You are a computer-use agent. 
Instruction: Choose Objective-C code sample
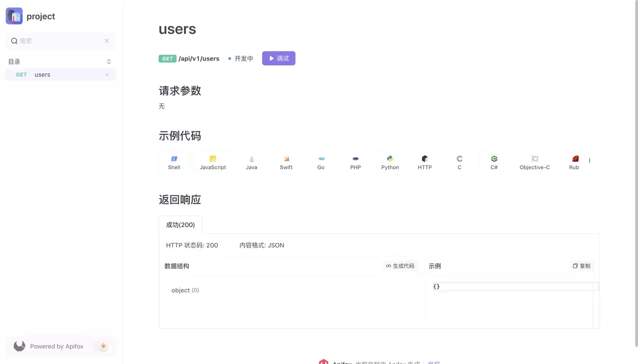(x=535, y=163)
